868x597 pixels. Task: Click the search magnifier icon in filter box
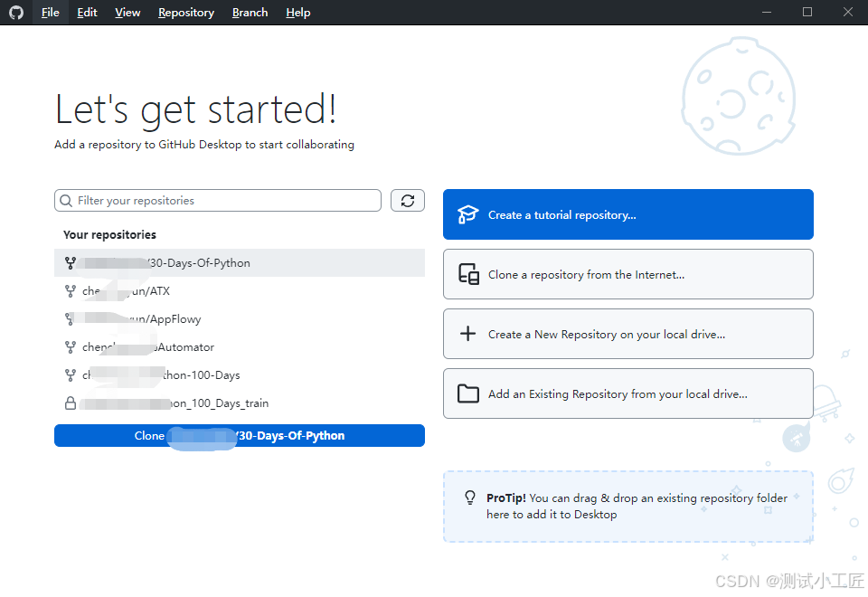click(x=66, y=201)
